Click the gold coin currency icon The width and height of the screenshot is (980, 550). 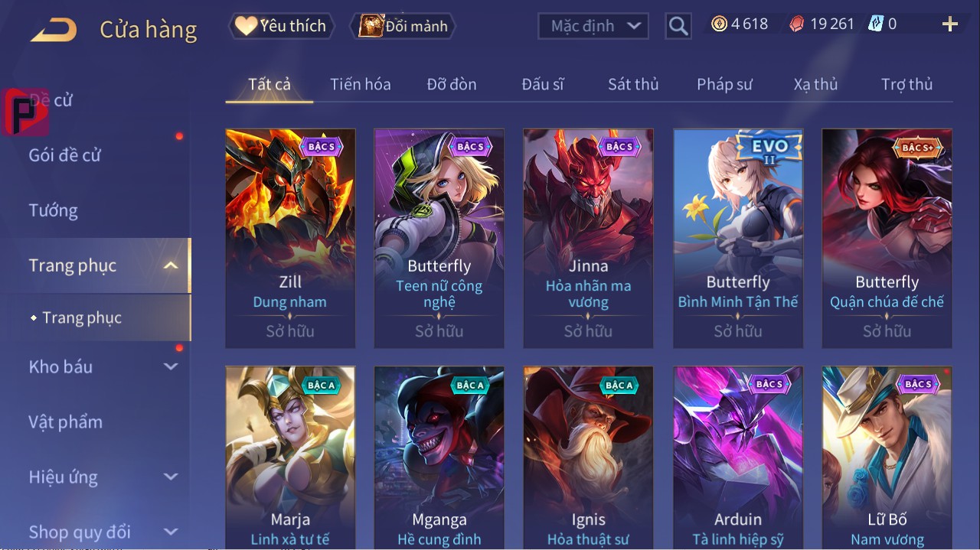[719, 24]
